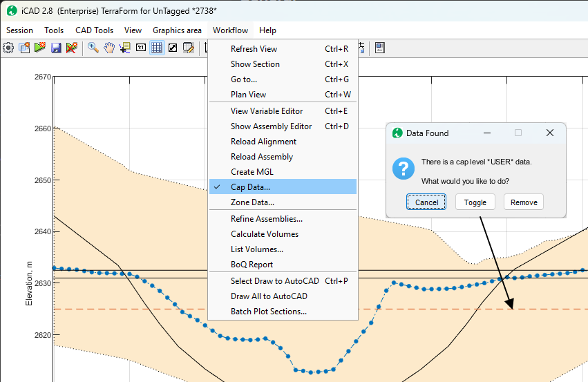This screenshot has width=588, height=382.
Task: Open the Workflow menu
Action: click(x=230, y=30)
